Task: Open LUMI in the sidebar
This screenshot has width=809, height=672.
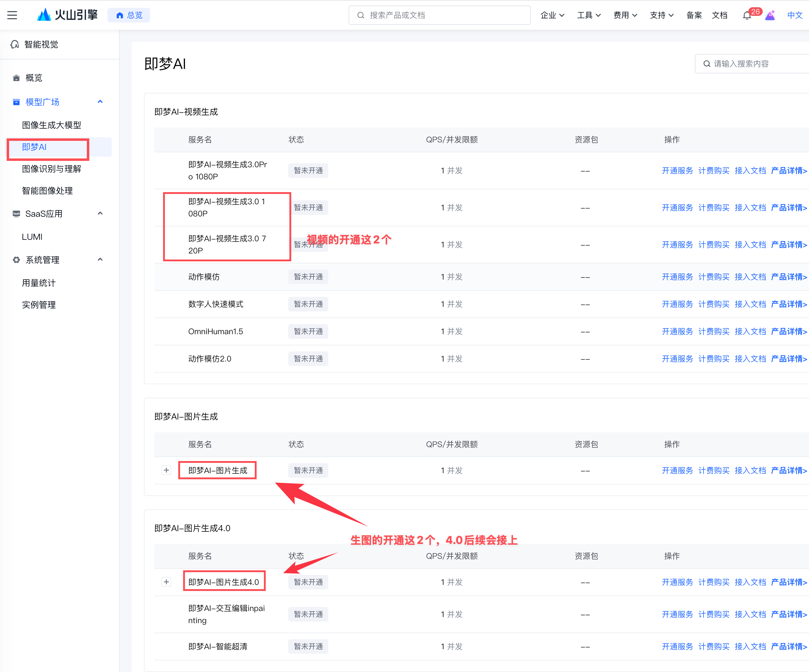Action: (32, 237)
